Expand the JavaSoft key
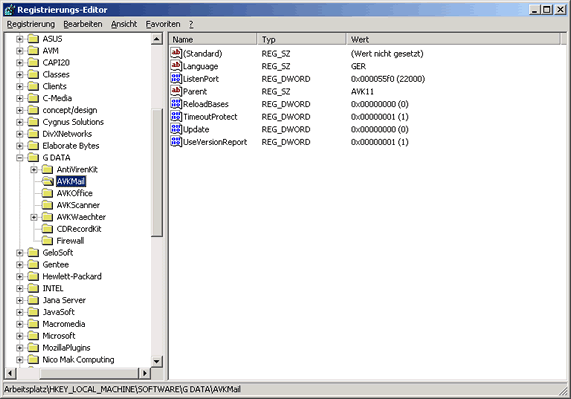This screenshot has height=399, width=571. pyautogui.click(x=20, y=312)
